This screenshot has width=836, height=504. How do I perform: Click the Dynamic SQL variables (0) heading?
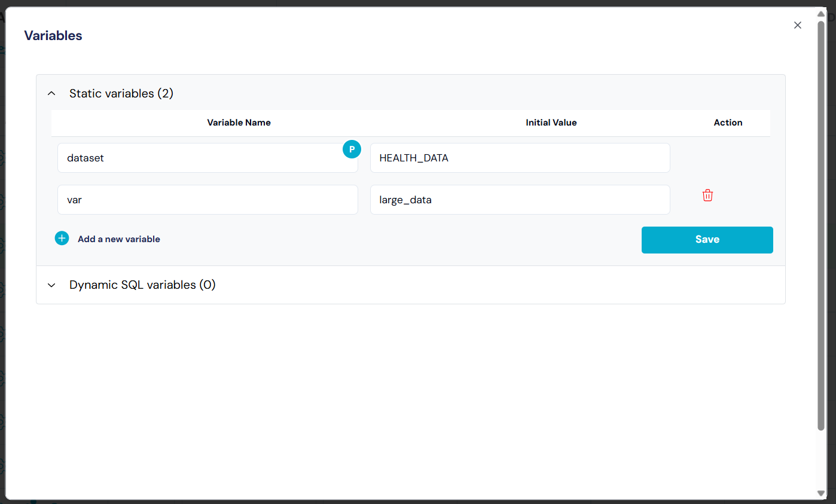[142, 285]
